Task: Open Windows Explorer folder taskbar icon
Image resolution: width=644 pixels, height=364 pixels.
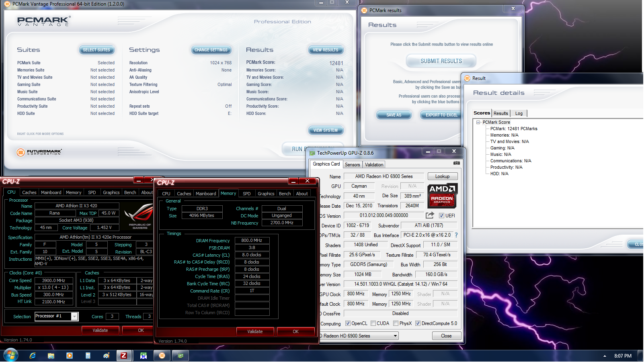Action: pos(51,356)
